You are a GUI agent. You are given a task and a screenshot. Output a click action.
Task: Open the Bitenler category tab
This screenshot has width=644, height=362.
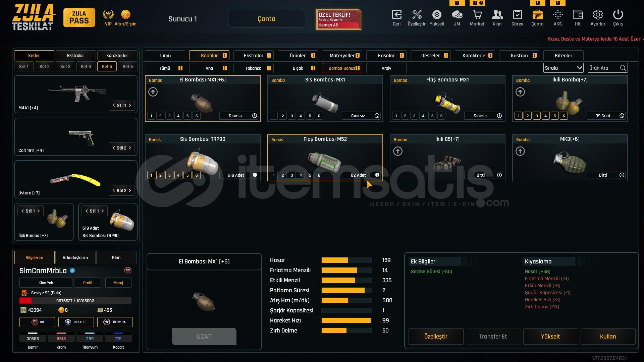coord(563,55)
